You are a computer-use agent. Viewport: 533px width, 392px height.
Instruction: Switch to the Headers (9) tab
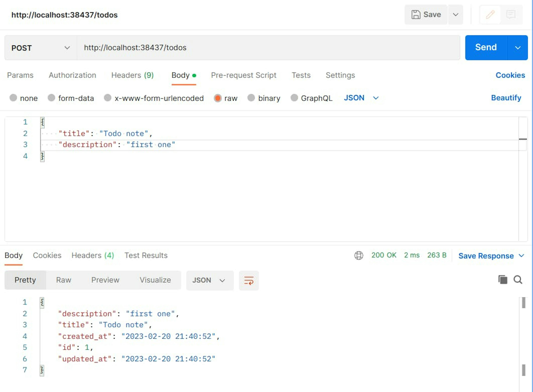pos(132,75)
